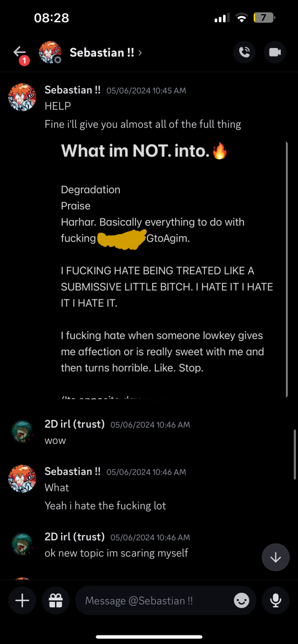Screen dimensions: 298x644
Task: Tap the back arrow in the header
Action: 19,52
